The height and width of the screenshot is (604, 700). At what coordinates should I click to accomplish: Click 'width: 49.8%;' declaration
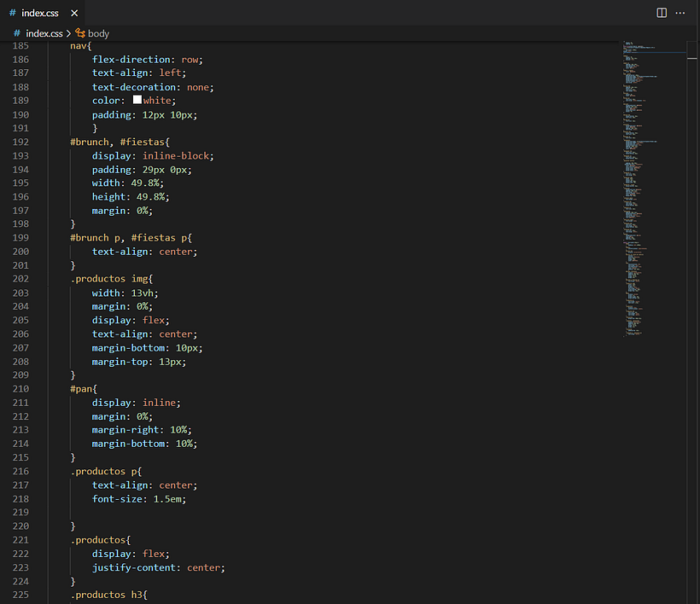pyautogui.click(x=128, y=183)
